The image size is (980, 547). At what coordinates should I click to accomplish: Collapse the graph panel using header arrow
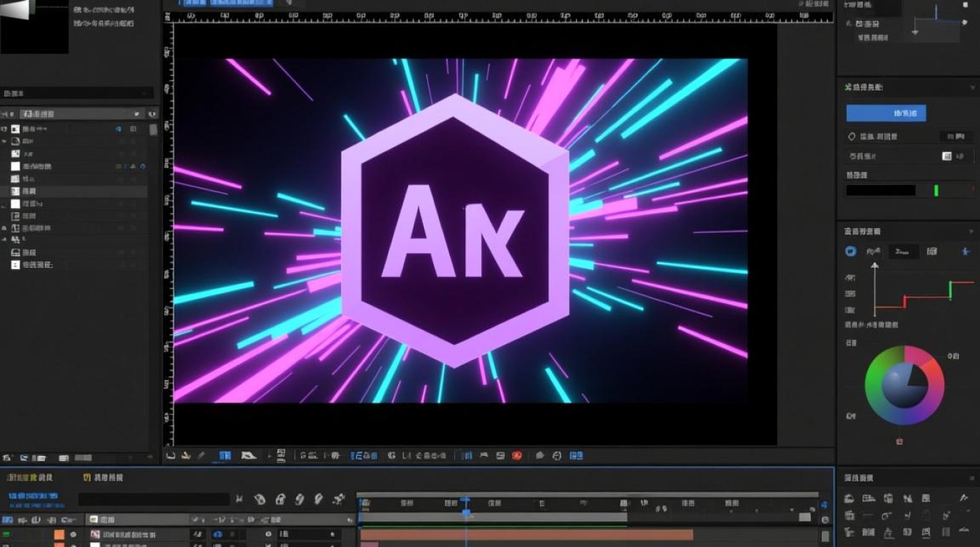coord(971,231)
